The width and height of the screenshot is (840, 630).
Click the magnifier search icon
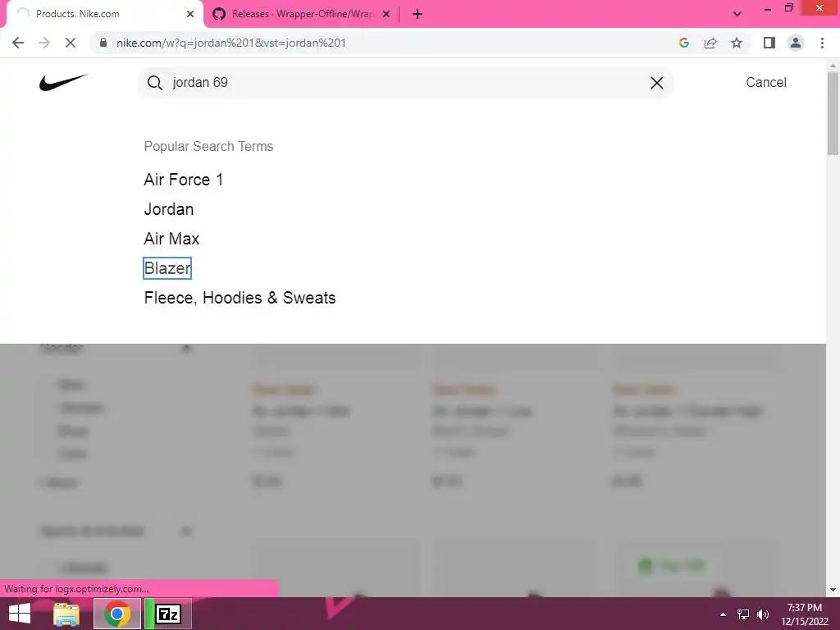point(155,83)
